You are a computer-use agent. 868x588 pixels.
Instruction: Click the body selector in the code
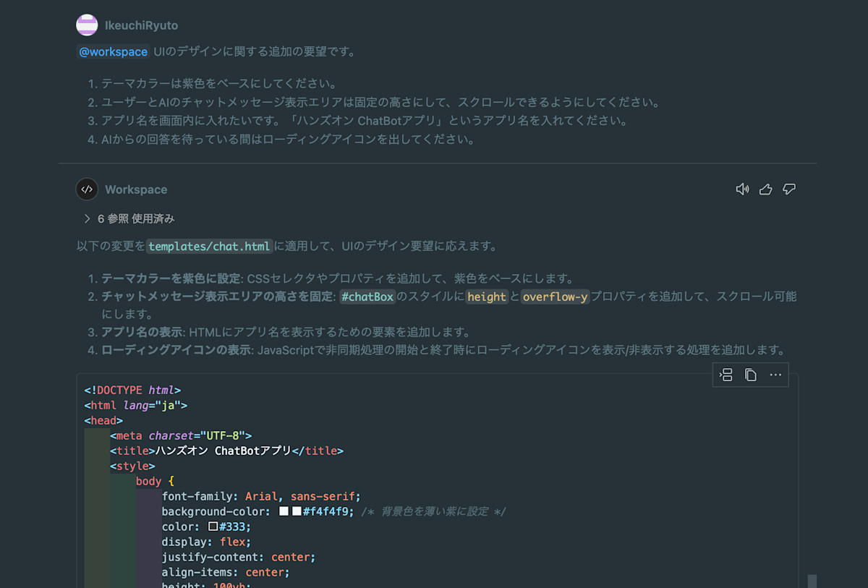click(x=149, y=481)
